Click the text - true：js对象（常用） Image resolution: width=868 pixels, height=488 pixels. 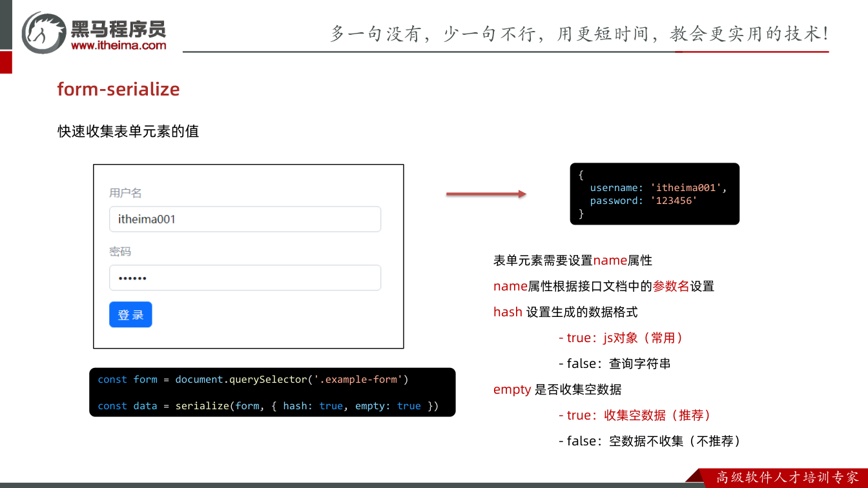(621, 338)
